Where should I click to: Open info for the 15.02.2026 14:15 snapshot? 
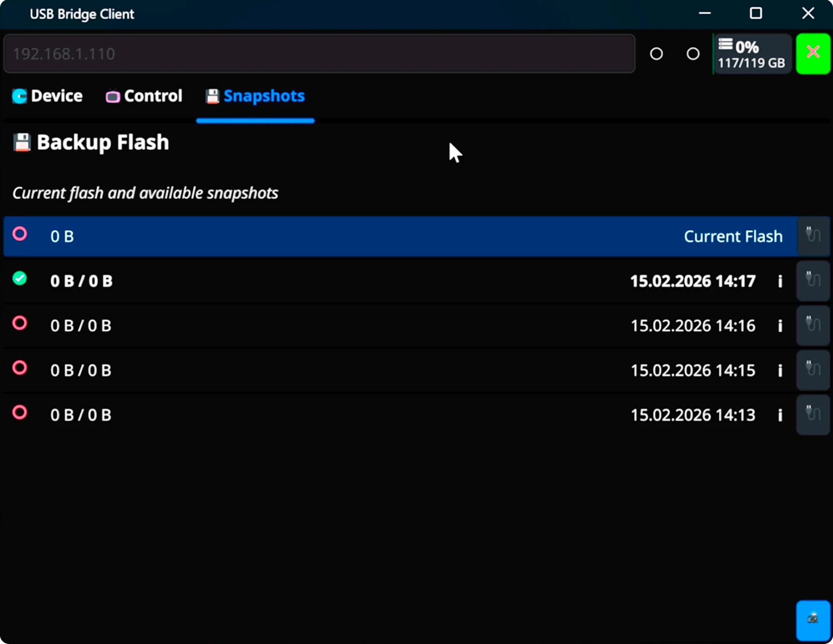tap(781, 370)
